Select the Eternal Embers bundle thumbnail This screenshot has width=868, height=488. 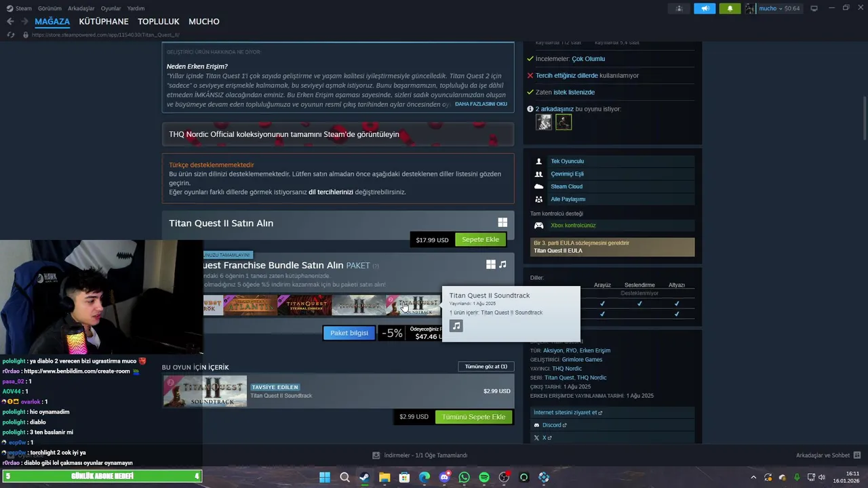(304, 306)
